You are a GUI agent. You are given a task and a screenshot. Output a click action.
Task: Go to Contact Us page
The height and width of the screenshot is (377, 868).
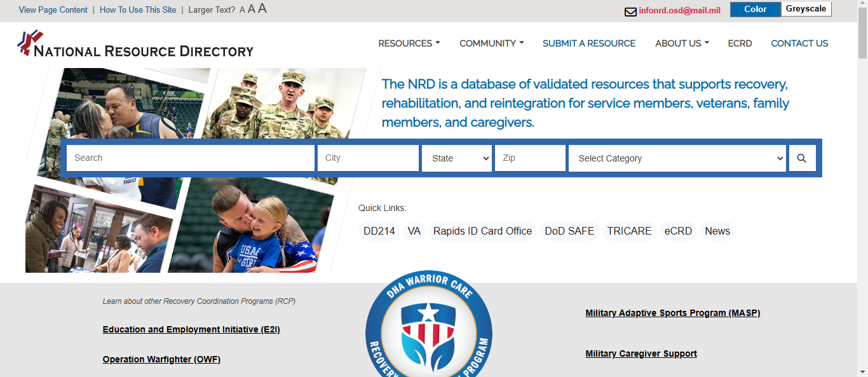coord(799,43)
